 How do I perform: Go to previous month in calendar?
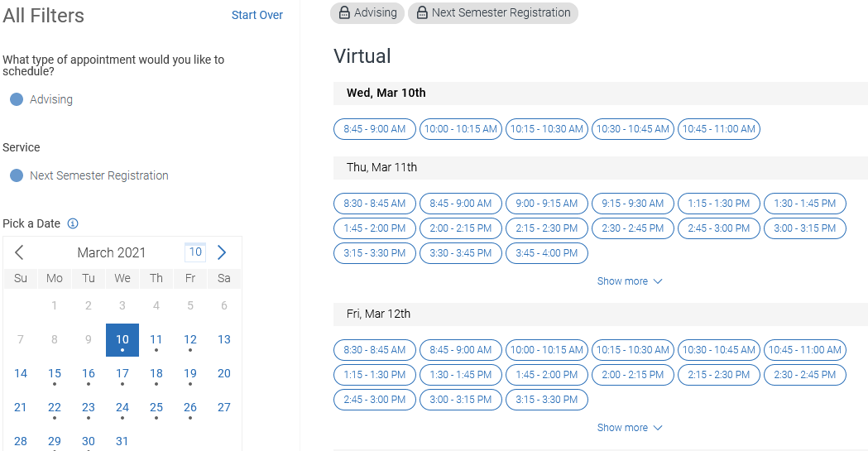pos(20,252)
